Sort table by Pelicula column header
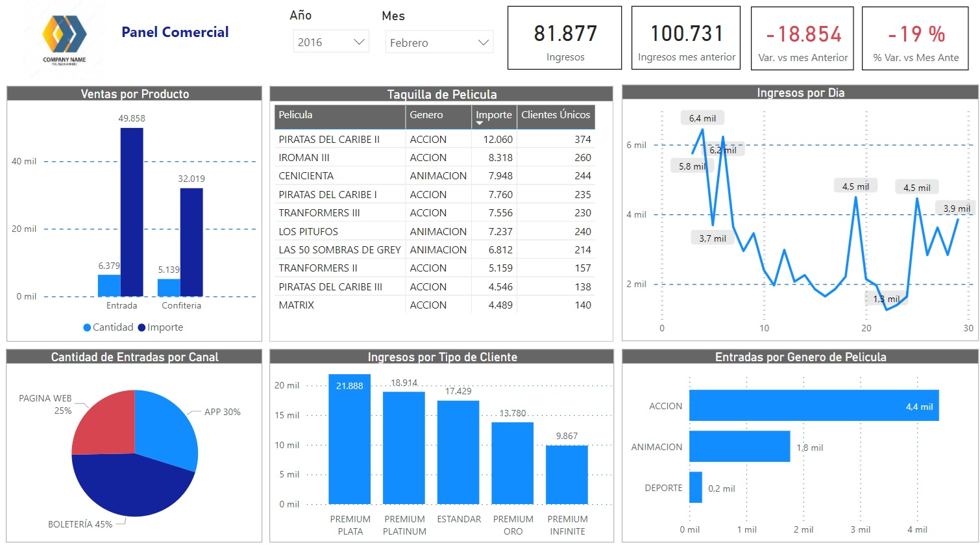Screen dimensions: 980x545 coord(295,115)
